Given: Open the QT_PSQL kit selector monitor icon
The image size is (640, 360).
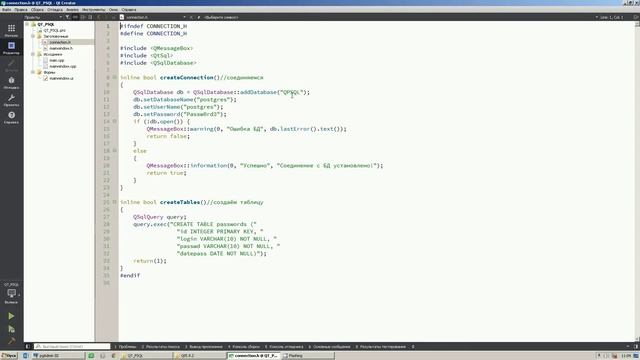Looking at the screenshot, I should [x=11, y=293].
